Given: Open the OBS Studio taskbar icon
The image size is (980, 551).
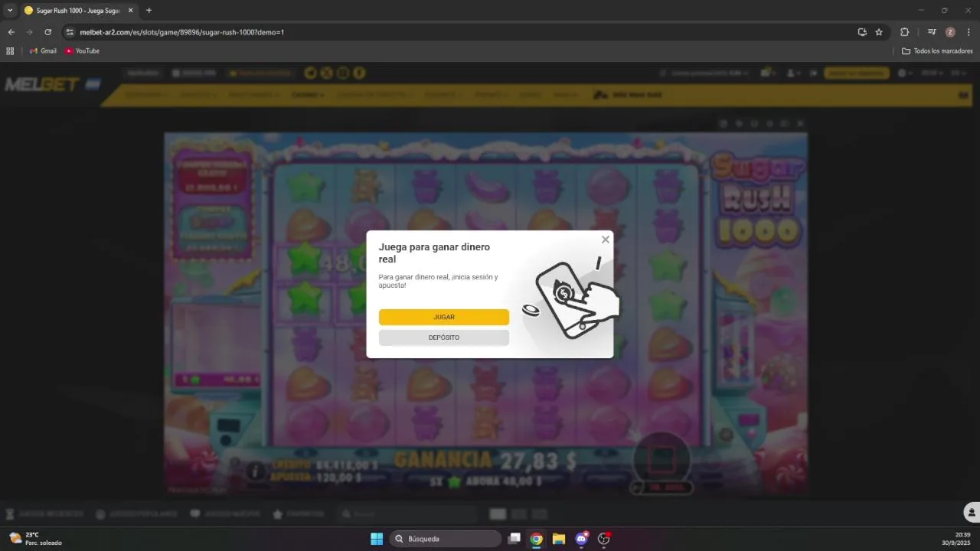Looking at the screenshot, I should click(604, 539).
